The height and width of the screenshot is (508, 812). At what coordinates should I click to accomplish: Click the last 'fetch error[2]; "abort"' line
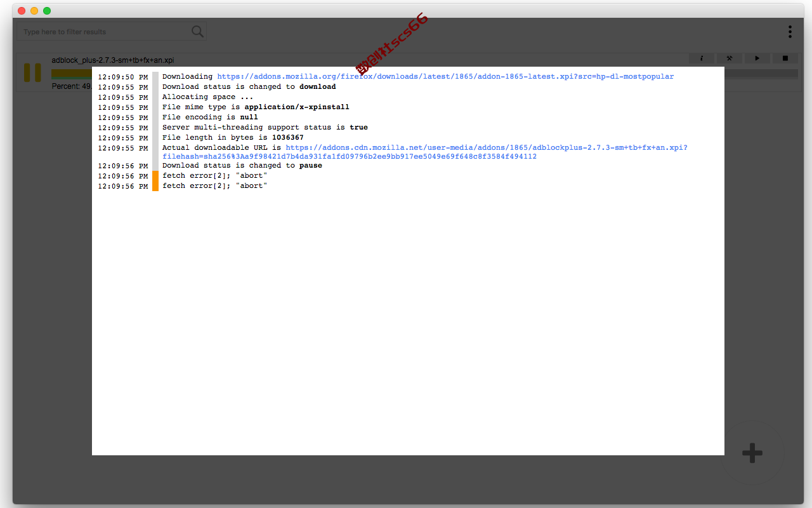215,185
